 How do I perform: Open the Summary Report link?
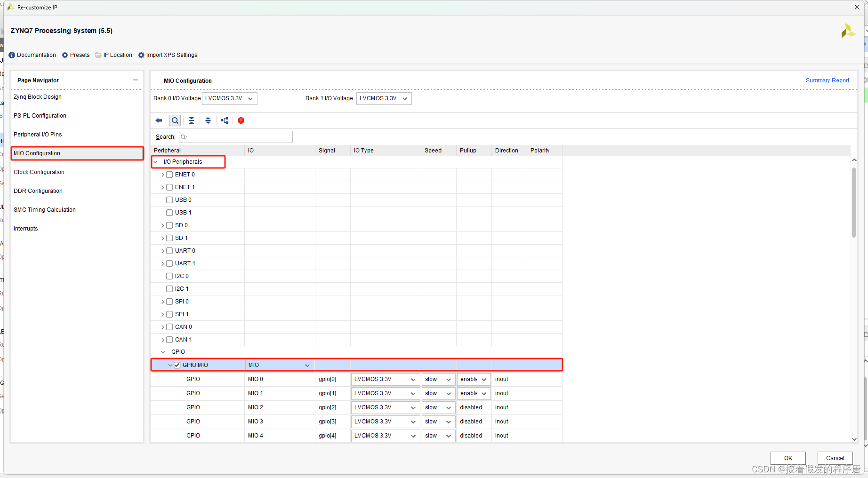tap(828, 80)
